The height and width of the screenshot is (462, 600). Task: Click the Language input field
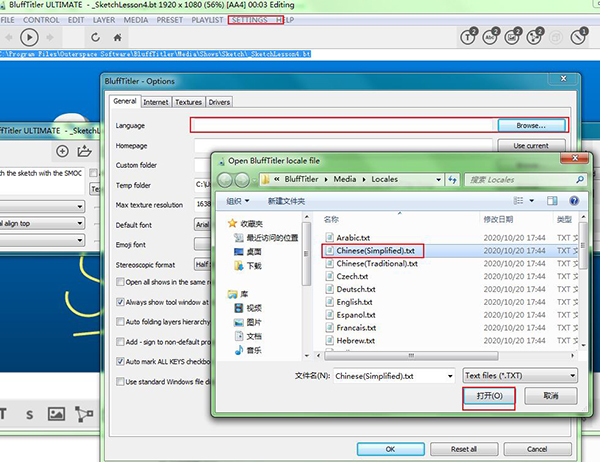pos(343,126)
